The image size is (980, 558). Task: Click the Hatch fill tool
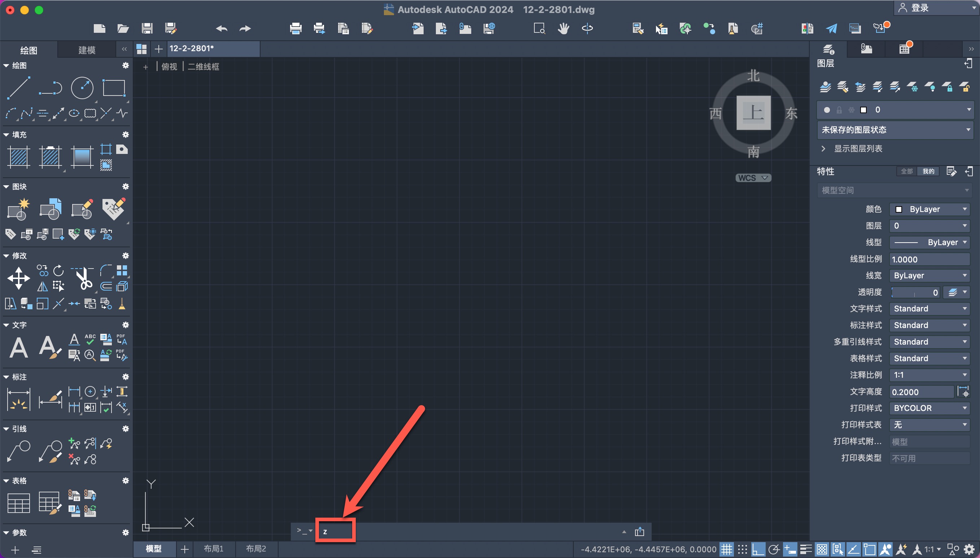[18, 157]
